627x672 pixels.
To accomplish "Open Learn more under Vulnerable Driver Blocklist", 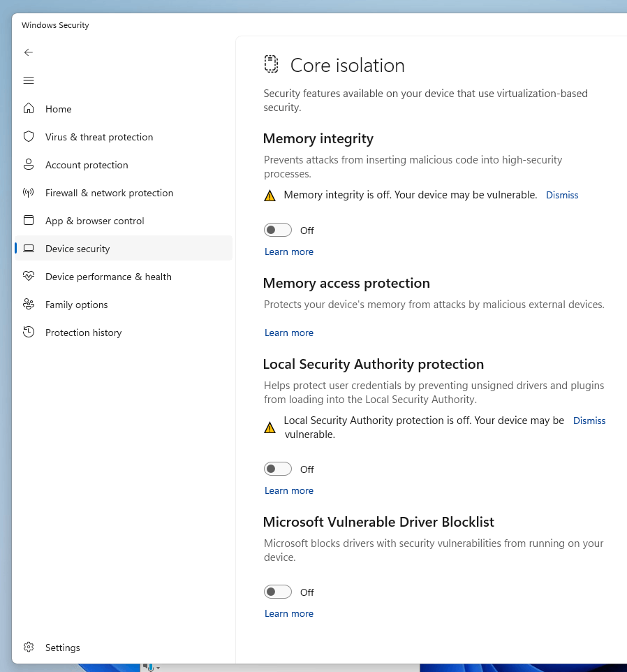I will (288, 613).
